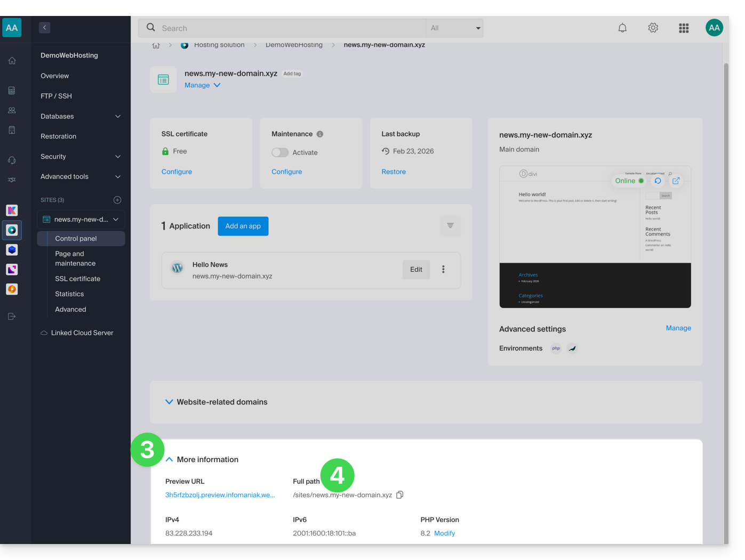745x560 pixels.
Task: Click the add site plus icon
Action: click(117, 200)
